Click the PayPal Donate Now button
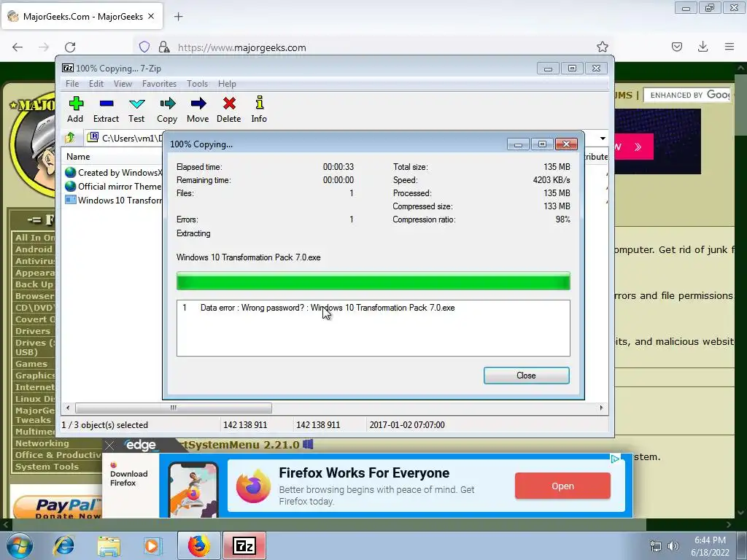Screen dimensions: 747x560 [x=57, y=507]
